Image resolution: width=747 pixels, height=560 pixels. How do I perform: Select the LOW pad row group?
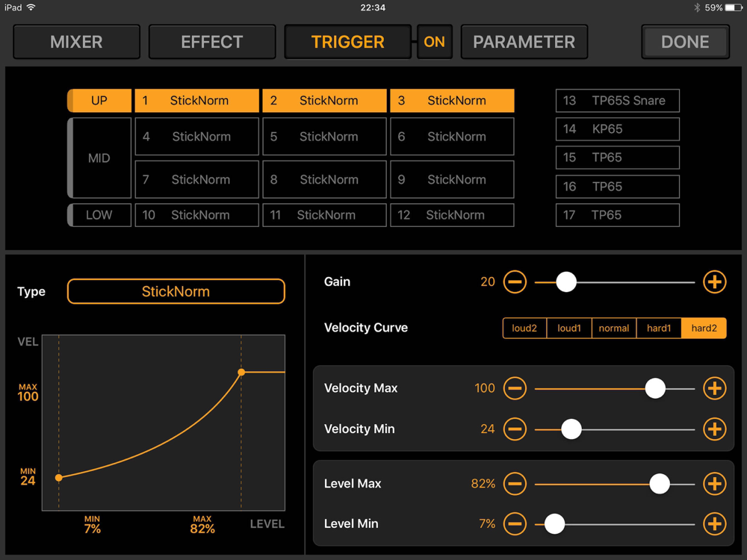[99, 215]
